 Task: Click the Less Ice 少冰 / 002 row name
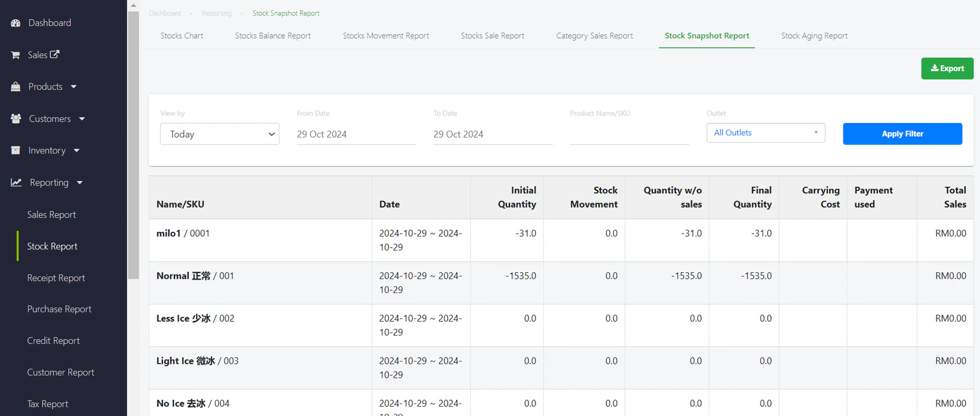[195, 319]
